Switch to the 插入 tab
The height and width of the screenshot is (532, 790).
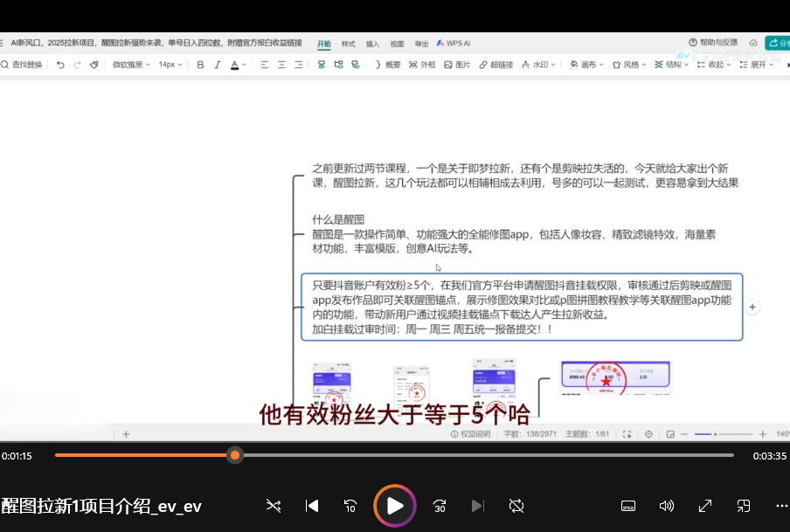pyautogui.click(x=373, y=44)
